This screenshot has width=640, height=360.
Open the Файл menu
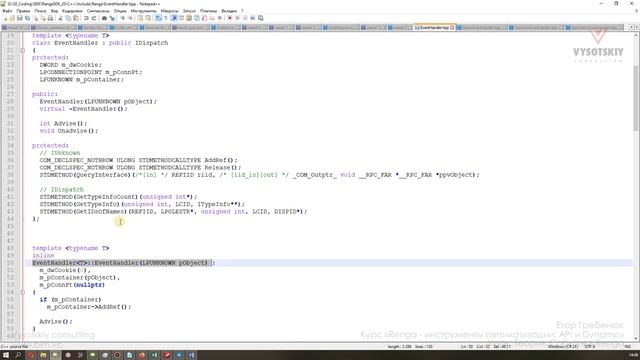[x=7, y=11]
